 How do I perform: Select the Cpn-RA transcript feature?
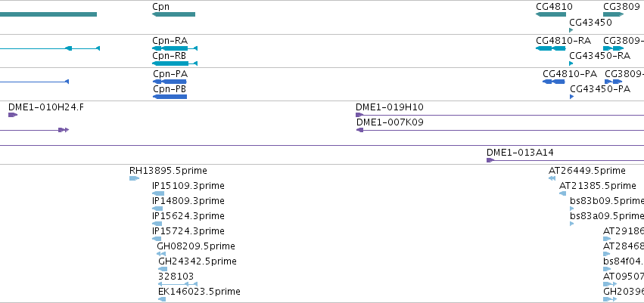175,48
